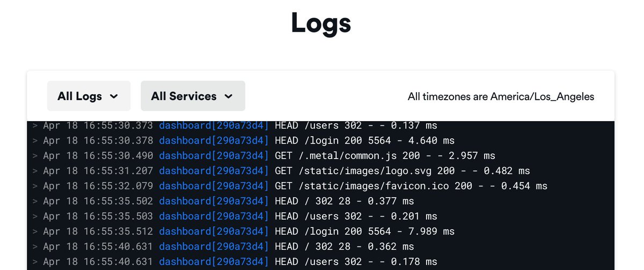644x270 pixels.
Task: Open the All Services dropdown
Action: point(193,96)
